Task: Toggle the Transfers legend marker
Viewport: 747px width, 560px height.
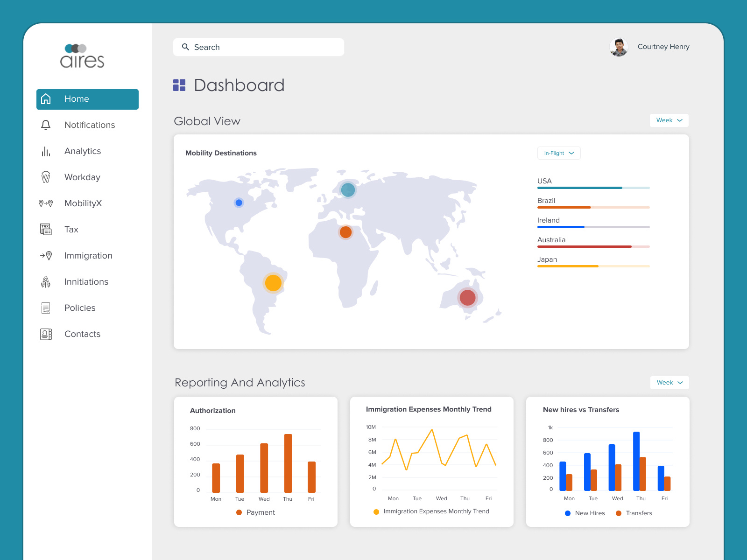Action: coord(619,513)
